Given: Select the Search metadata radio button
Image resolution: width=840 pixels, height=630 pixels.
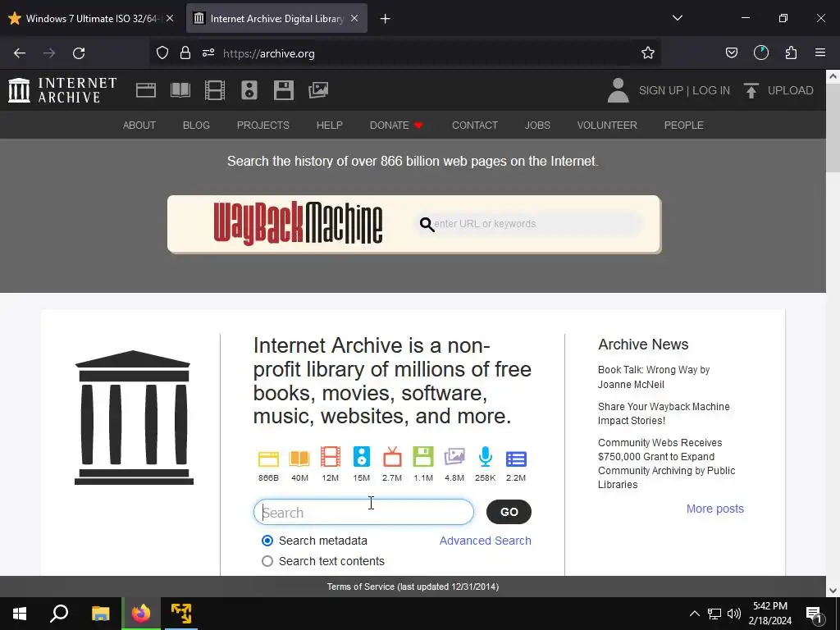Looking at the screenshot, I should [267, 541].
